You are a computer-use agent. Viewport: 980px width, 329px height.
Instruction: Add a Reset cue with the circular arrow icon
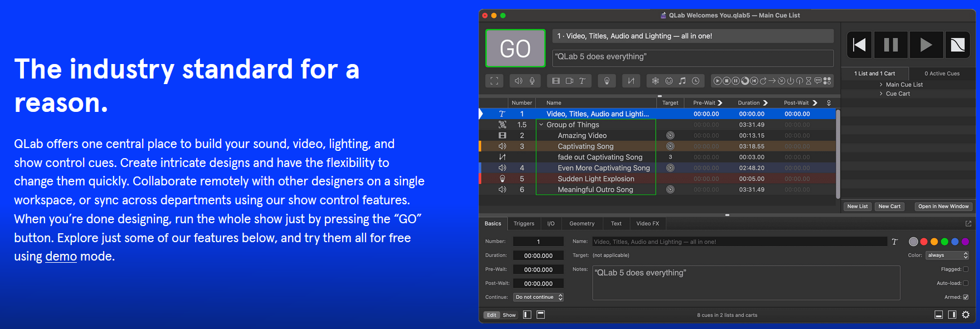click(x=763, y=81)
